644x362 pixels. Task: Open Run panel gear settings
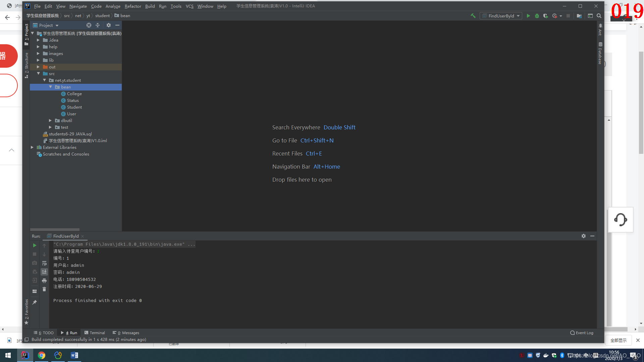pyautogui.click(x=584, y=236)
